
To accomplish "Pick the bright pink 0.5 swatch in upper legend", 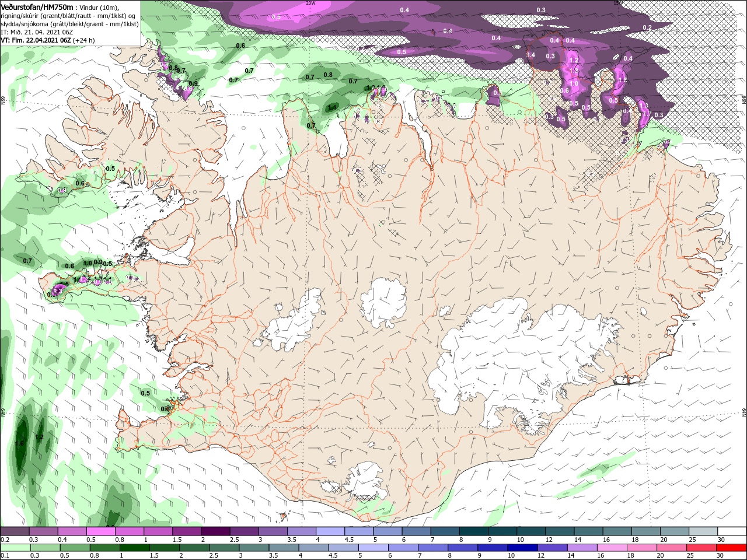I will [100, 531].
